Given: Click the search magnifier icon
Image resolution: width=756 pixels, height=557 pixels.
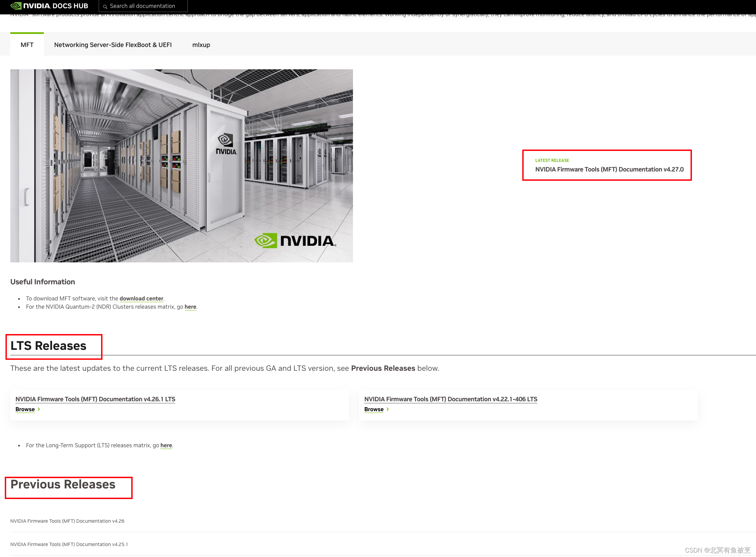Looking at the screenshot, I should pyautogui.click(x=105, y=7).
